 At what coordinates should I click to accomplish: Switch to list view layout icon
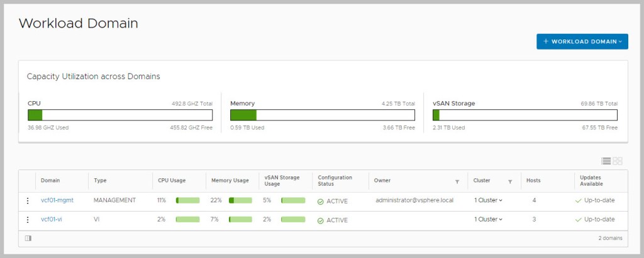[606, 161]
